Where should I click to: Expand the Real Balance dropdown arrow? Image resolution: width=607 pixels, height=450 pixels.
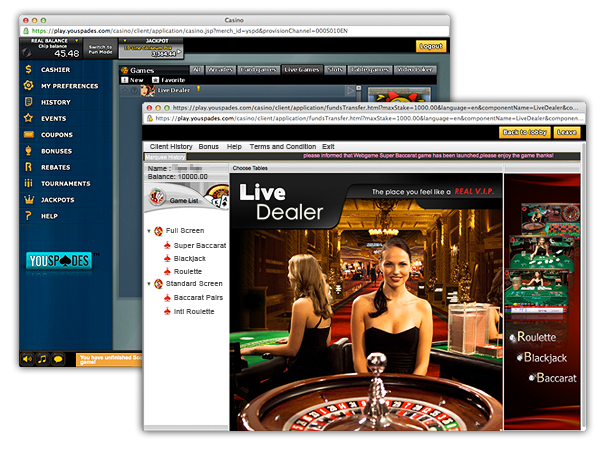point(77,40)
